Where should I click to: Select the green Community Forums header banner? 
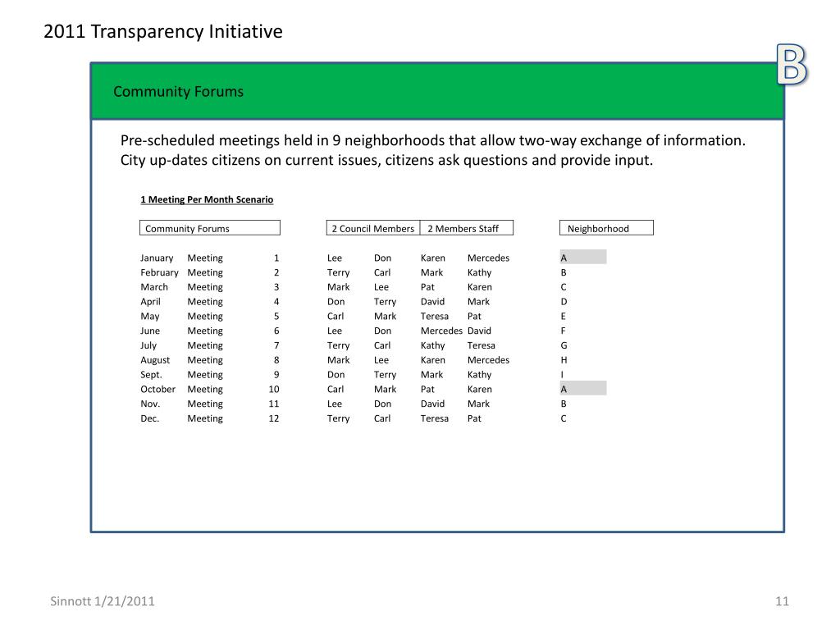[x=437, y=91]
